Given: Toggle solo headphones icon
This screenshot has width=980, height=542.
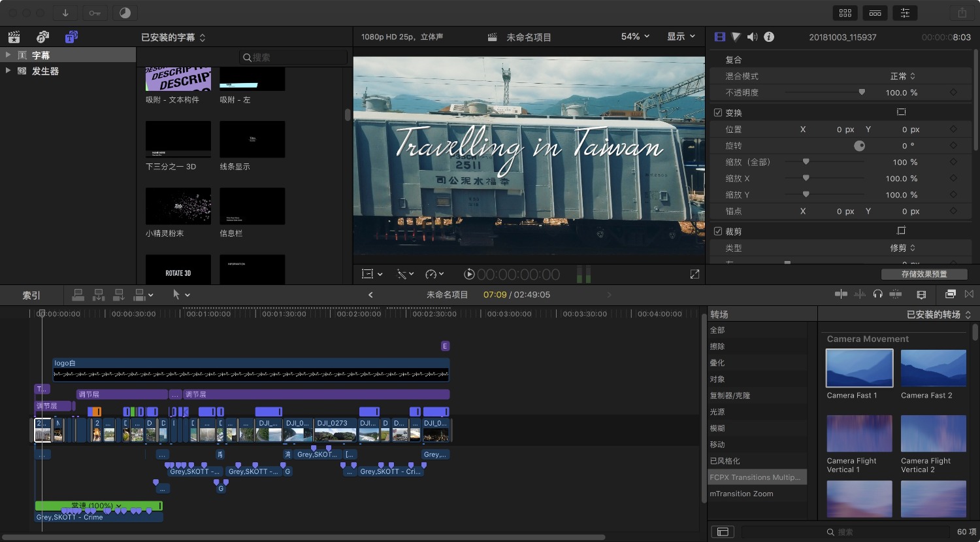Looking at the screenshot, I should (x=878, y=294).
